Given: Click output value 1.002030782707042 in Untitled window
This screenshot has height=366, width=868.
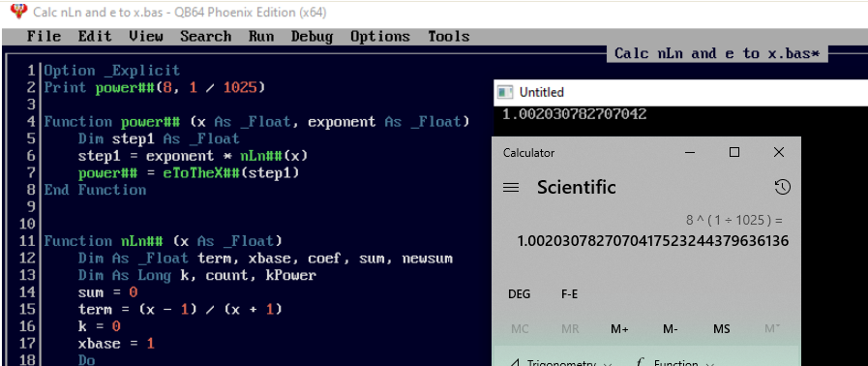Looking at the screenshot, I should pos(574,114).
